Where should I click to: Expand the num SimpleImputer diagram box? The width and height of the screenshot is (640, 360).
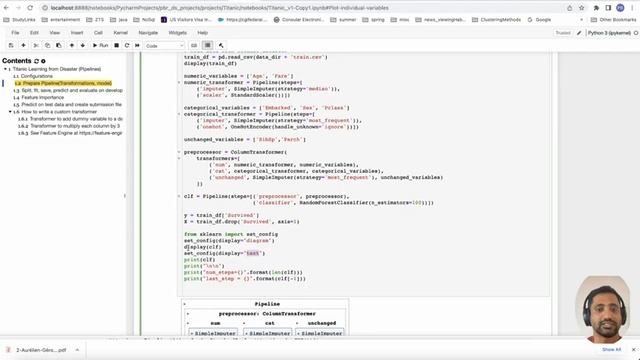coord(213,333)
